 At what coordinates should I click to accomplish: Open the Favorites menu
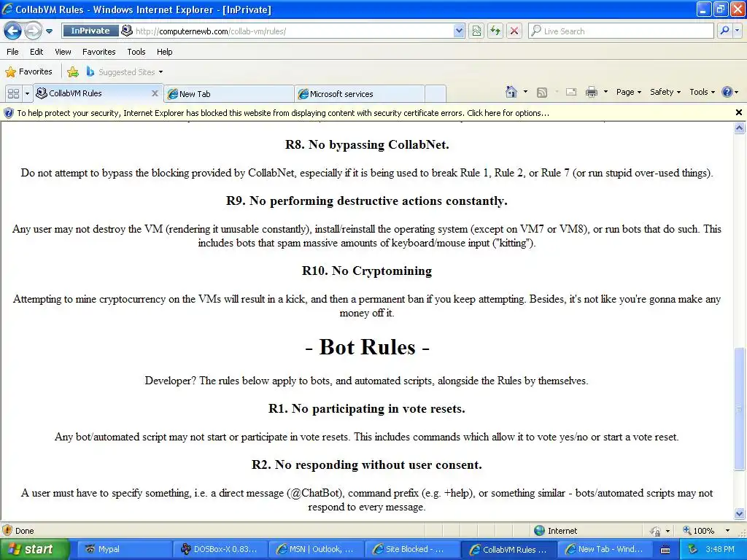tap(98, 52)
